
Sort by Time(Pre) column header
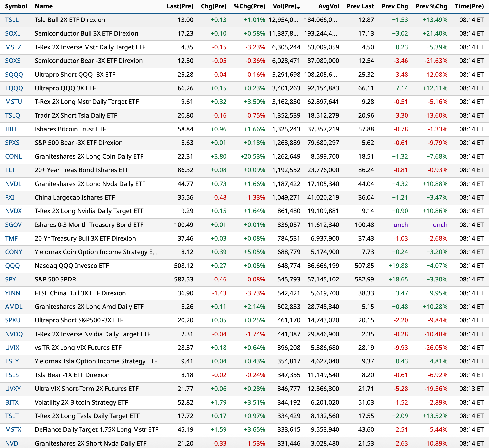point(469,6)
